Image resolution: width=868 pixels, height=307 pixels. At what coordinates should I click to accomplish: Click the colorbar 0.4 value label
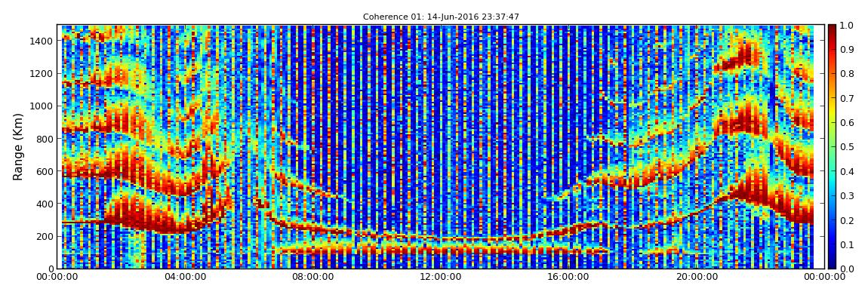(846, 171)
